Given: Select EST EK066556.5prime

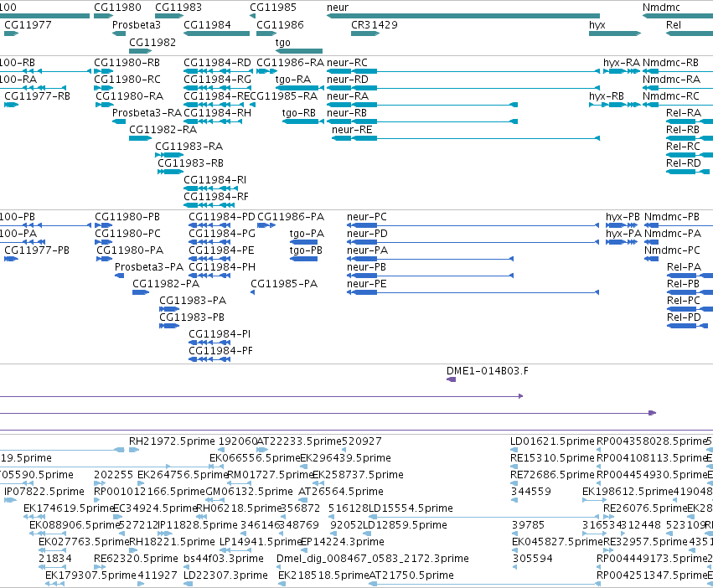Looking at the screenshot, I should (255, 458).
